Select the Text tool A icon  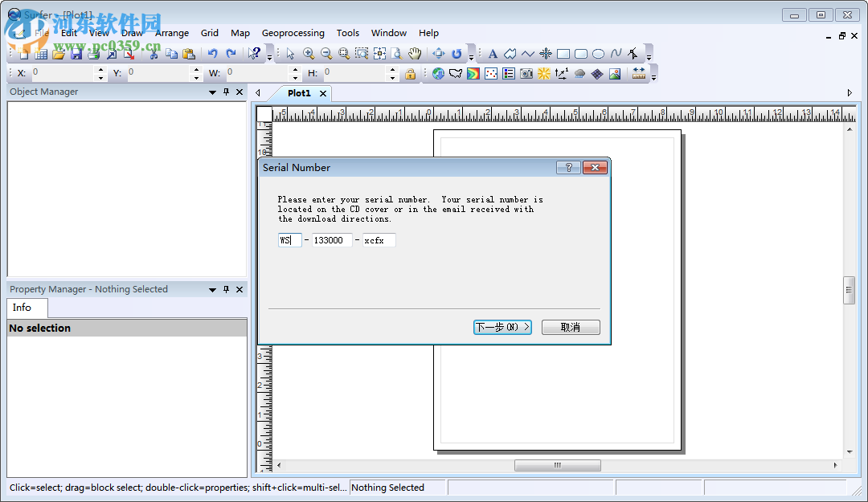[493, 54]
